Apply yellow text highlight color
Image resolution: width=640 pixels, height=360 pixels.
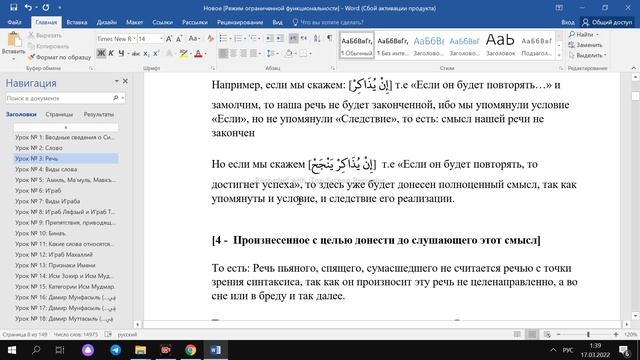(x=183, y=53)
